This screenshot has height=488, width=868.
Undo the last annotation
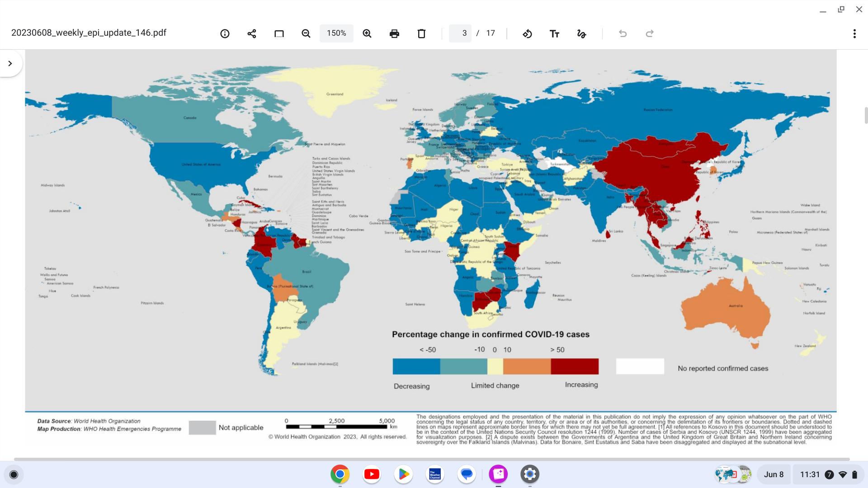click(x=623, y=33)
